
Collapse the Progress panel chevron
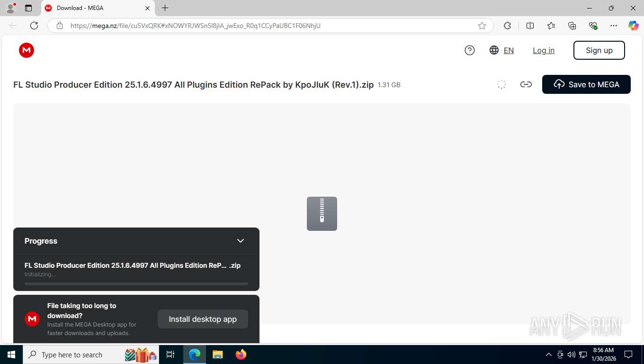click(241, 241)
